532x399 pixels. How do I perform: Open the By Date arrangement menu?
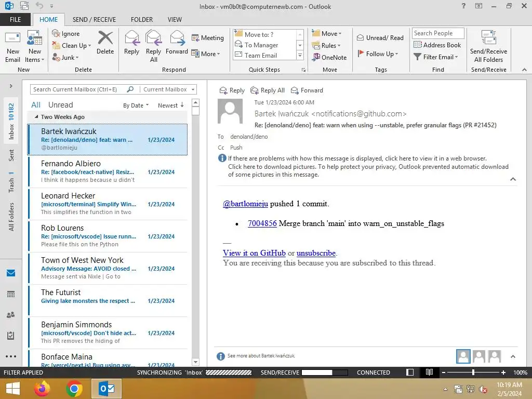pos(136,105)
